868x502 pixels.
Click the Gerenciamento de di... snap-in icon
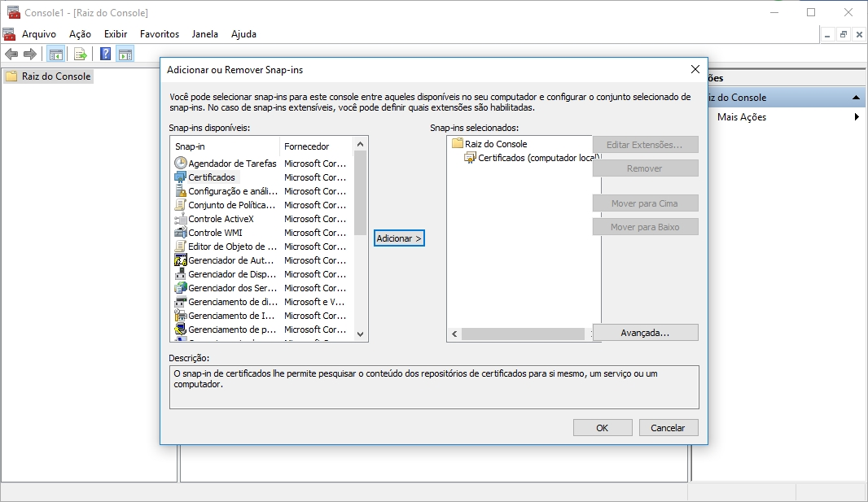(x=181, y=301)
